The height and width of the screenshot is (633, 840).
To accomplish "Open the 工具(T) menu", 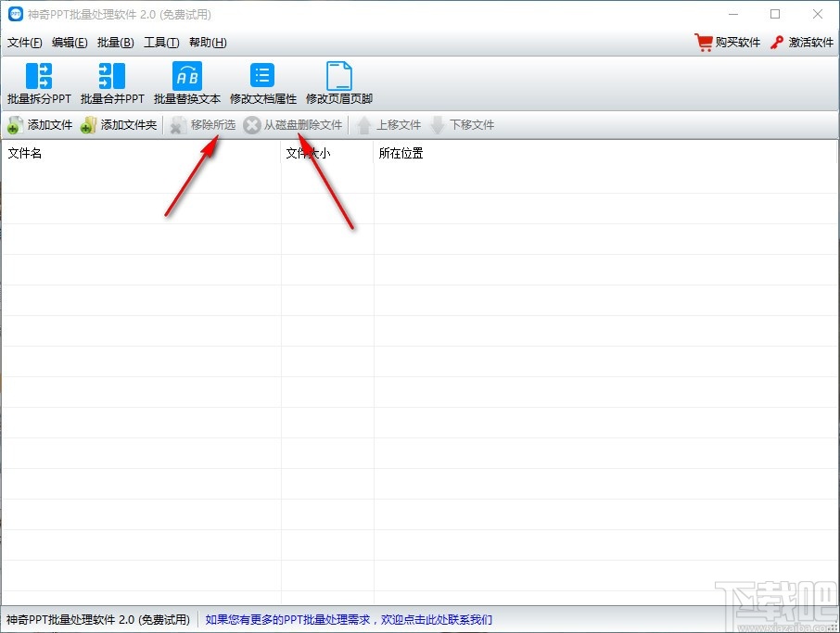I will 161,43.
